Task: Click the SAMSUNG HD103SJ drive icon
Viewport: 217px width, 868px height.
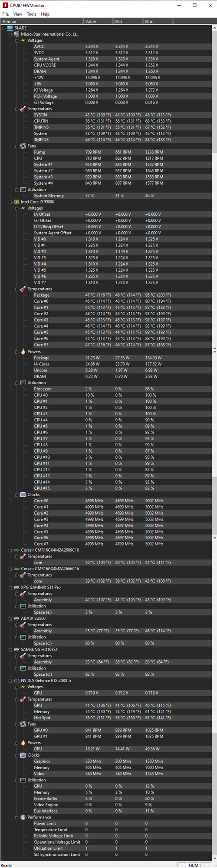Action: (16, 649)
